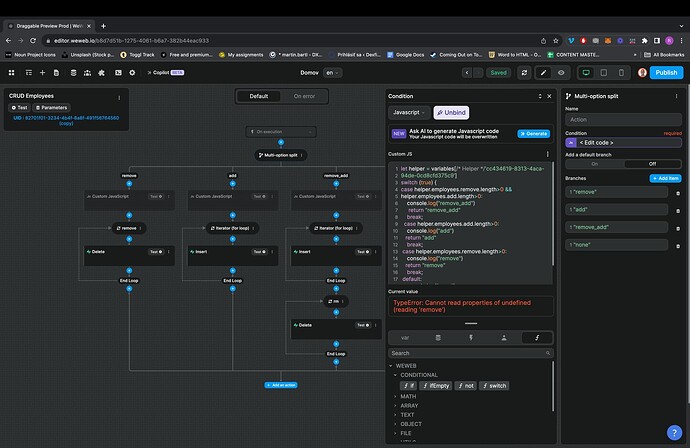Open Multi-option split panel options menu
The image size is (690, 448).
[x=676, y=96]
